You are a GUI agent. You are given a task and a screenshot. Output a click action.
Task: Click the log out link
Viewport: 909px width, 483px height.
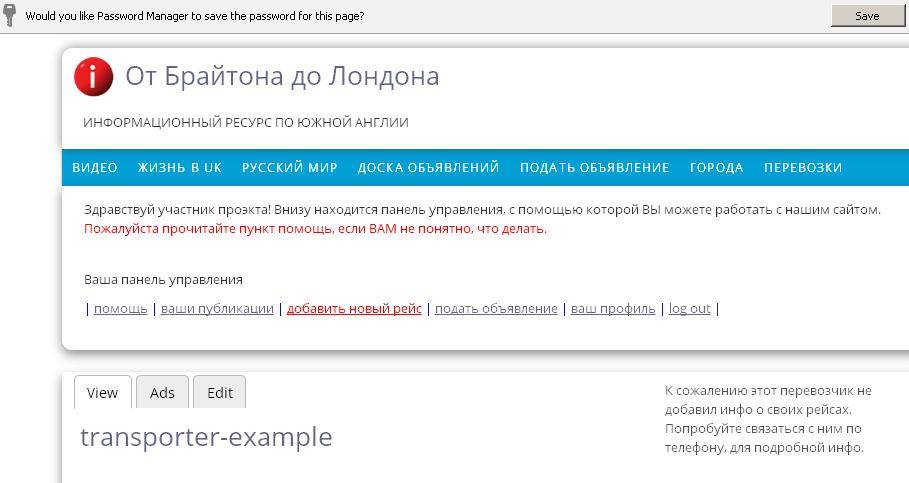click(689, 309)
